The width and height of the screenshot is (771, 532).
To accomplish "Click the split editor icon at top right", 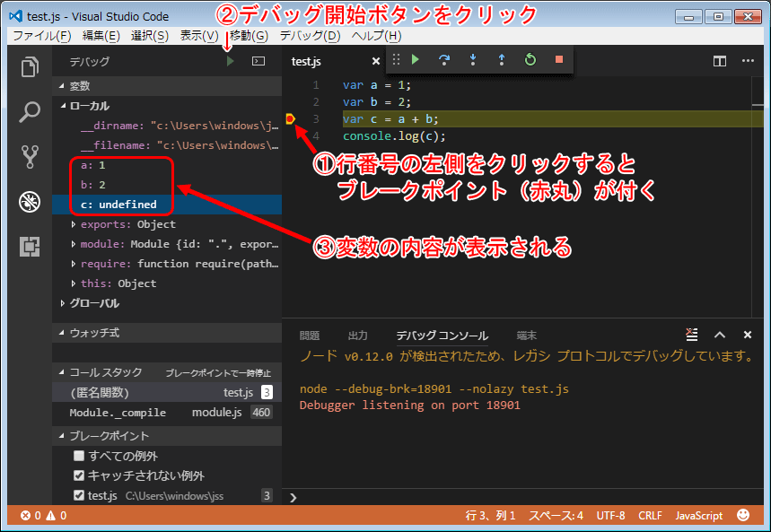I will [x=720, y=59].
